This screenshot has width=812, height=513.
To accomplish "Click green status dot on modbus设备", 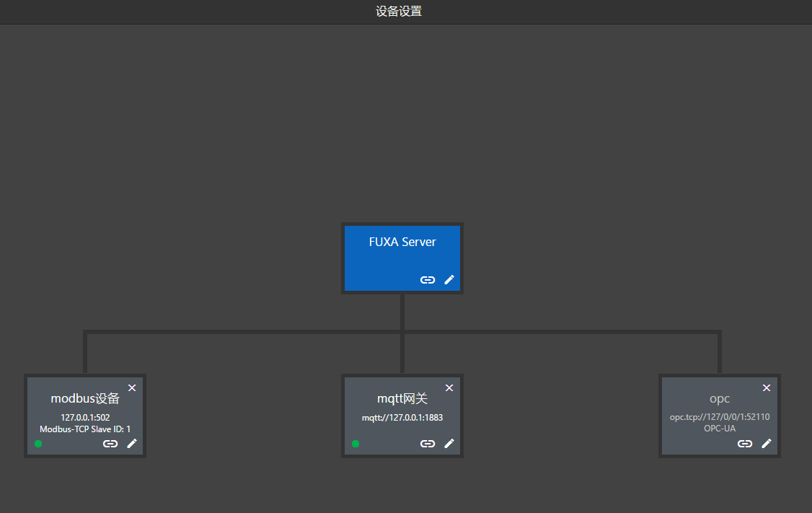I will (x=38, y=444).
